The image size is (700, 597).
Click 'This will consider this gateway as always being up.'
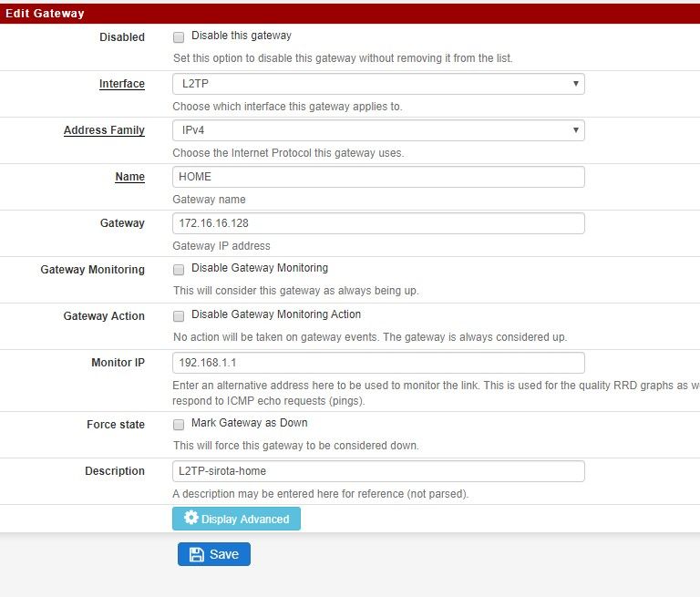(296, 290)
